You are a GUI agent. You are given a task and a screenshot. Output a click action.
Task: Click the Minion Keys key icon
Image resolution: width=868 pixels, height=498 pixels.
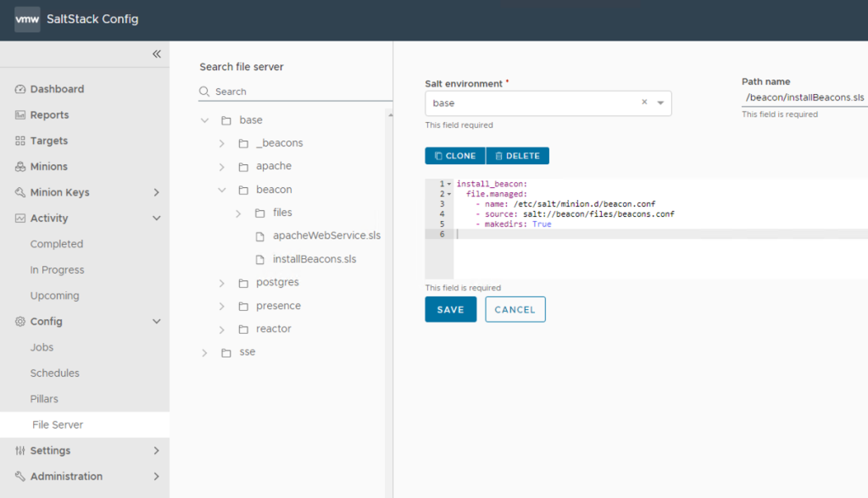click(x=20, y=192)
